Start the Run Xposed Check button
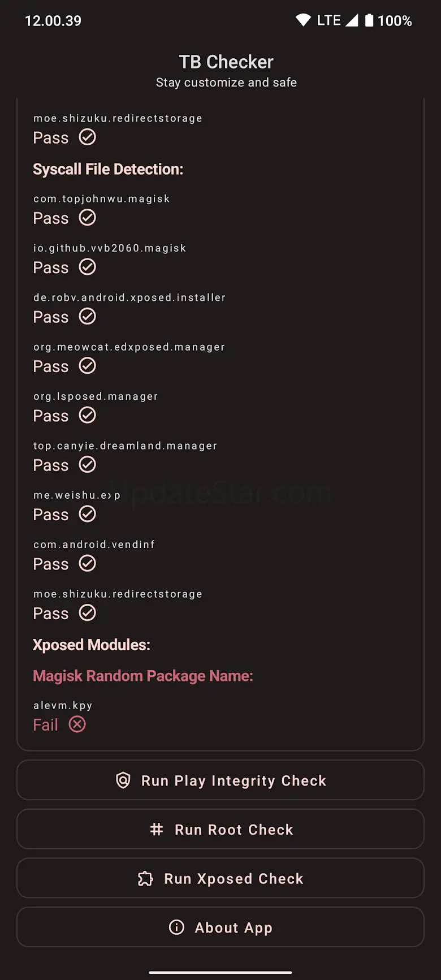The width and height of the screenshot is (441, 980). pos(220,879)
